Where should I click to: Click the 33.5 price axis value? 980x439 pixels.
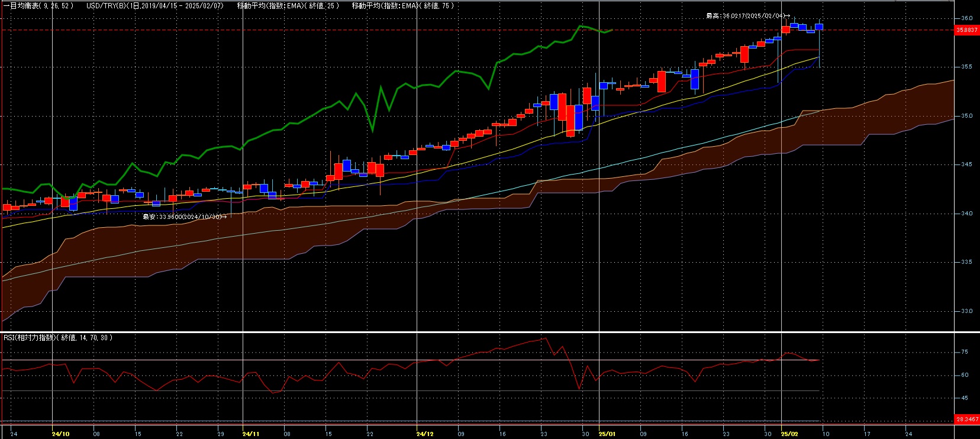point(966,262)
